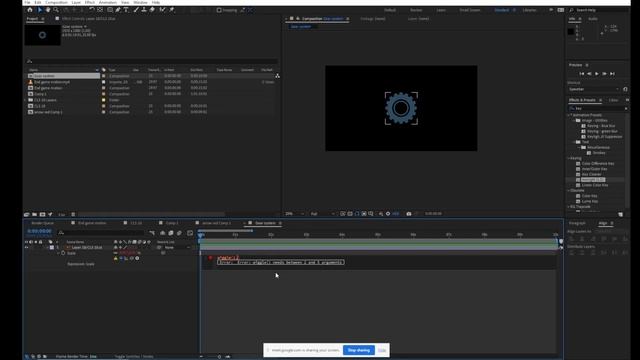
Task: Collapse the Keying effects category
Action: tap(568, 158)
